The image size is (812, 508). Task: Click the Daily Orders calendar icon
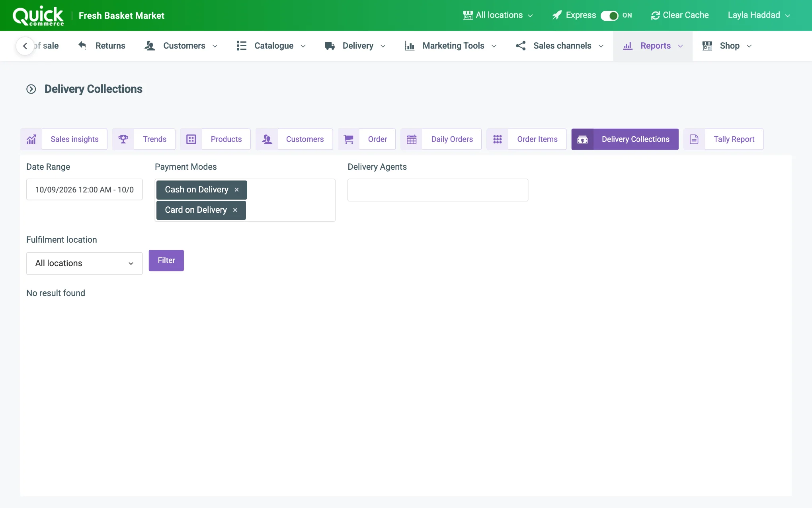[412, 139]
